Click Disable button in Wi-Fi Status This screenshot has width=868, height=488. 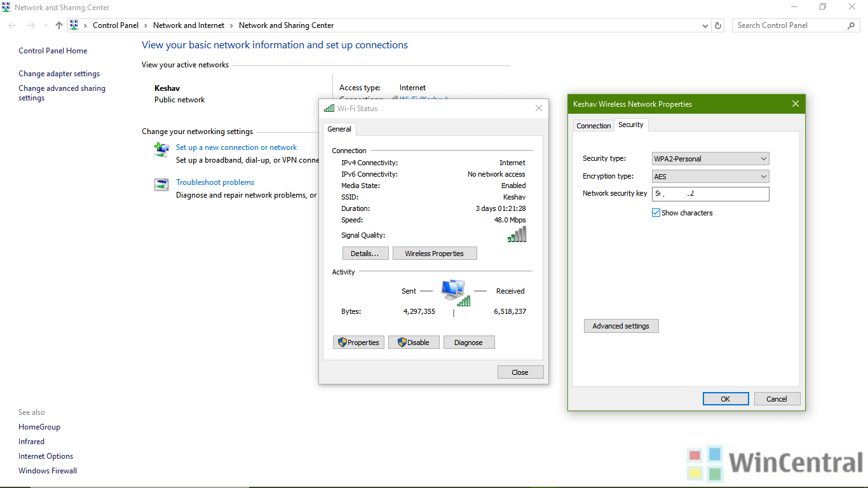click(x=414, y=342)
